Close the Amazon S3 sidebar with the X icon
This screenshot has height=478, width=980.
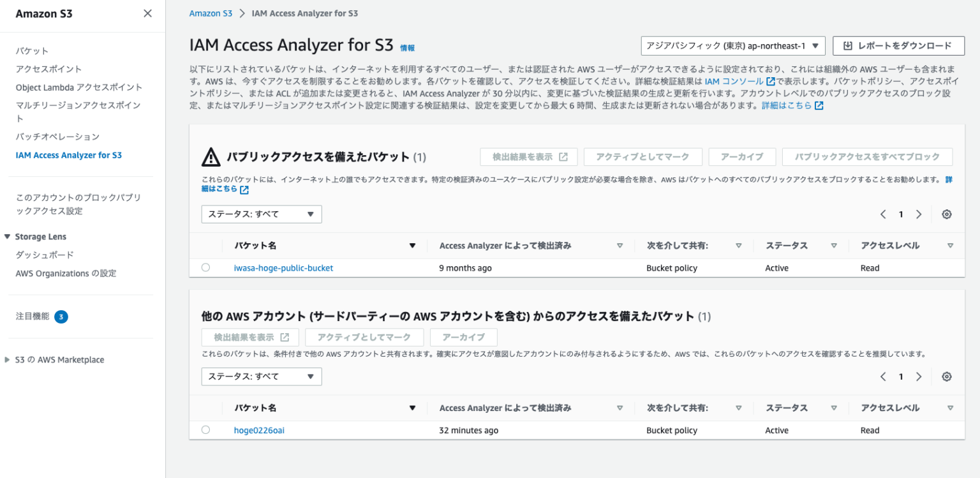tap(147, 13)
